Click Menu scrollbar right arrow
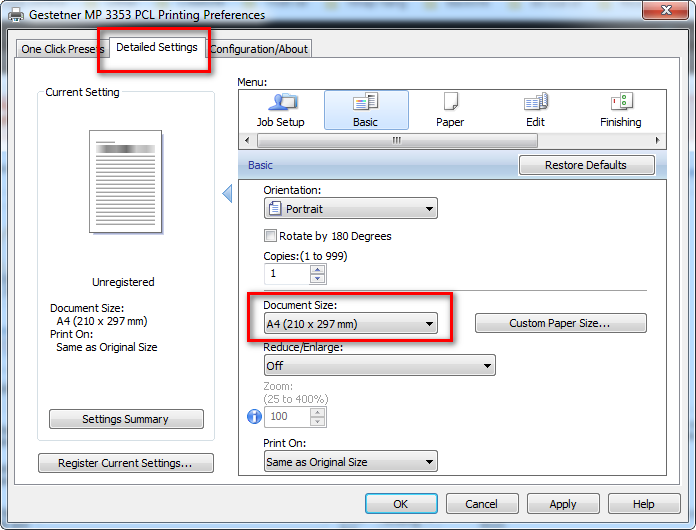 [657, 140]
